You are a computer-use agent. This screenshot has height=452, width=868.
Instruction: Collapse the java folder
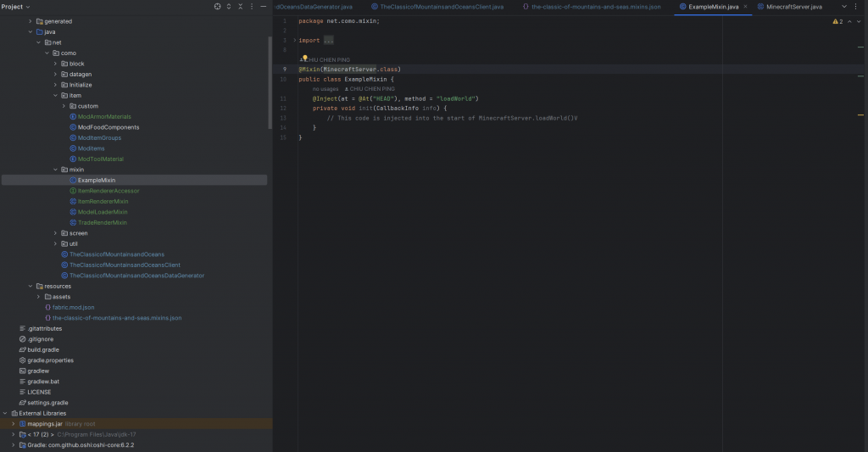click(x=31, y=32)
